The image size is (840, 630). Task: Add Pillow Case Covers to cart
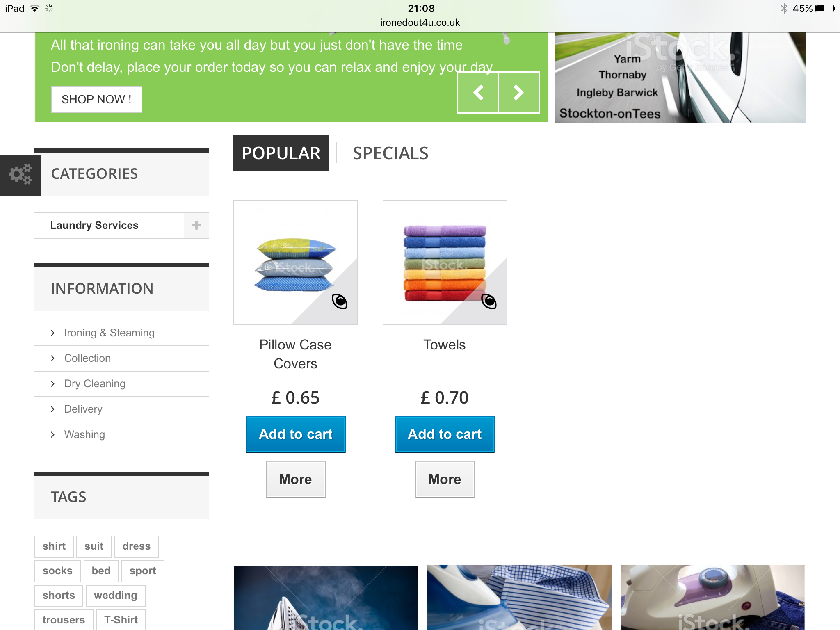click(295, 434)
